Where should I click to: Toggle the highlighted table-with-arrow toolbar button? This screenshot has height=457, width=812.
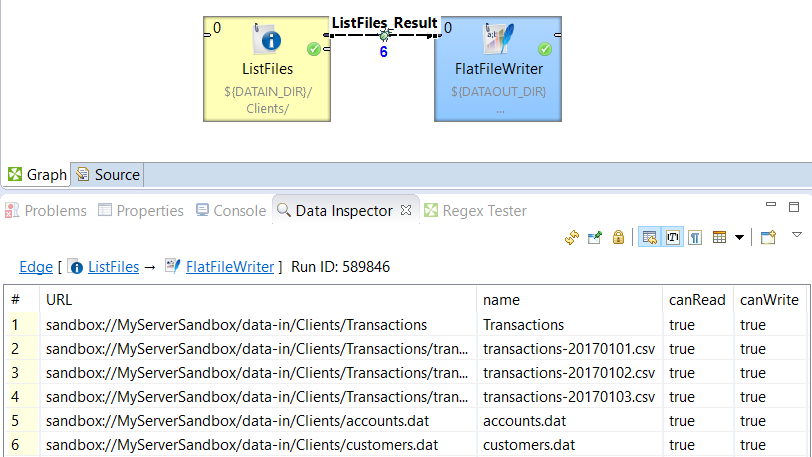point(650,237)
